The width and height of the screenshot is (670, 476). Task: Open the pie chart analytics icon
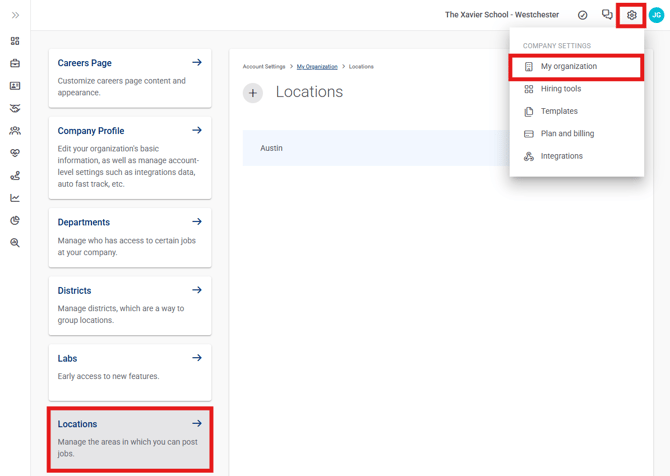click(x=15, y=220)
